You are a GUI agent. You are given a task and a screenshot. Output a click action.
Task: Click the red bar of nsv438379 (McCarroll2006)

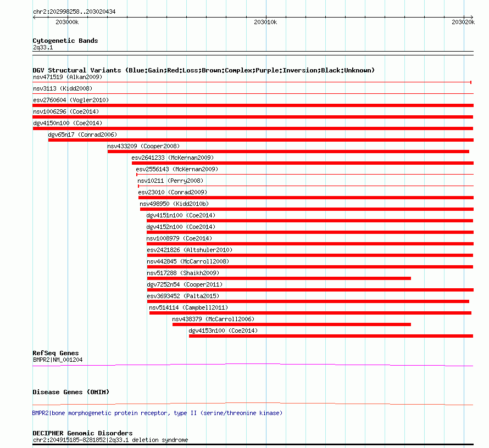pos(292,324)
